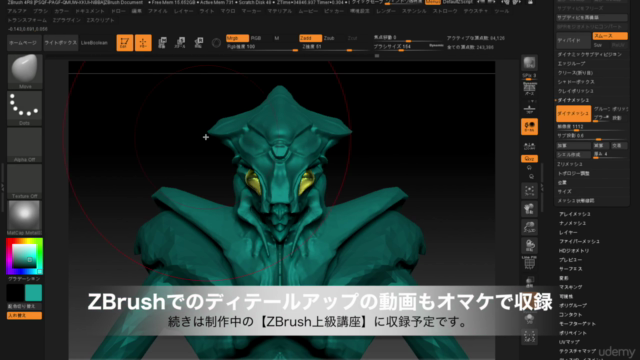
Task: Open the ライトボックス button
Action: click(60, 42)
